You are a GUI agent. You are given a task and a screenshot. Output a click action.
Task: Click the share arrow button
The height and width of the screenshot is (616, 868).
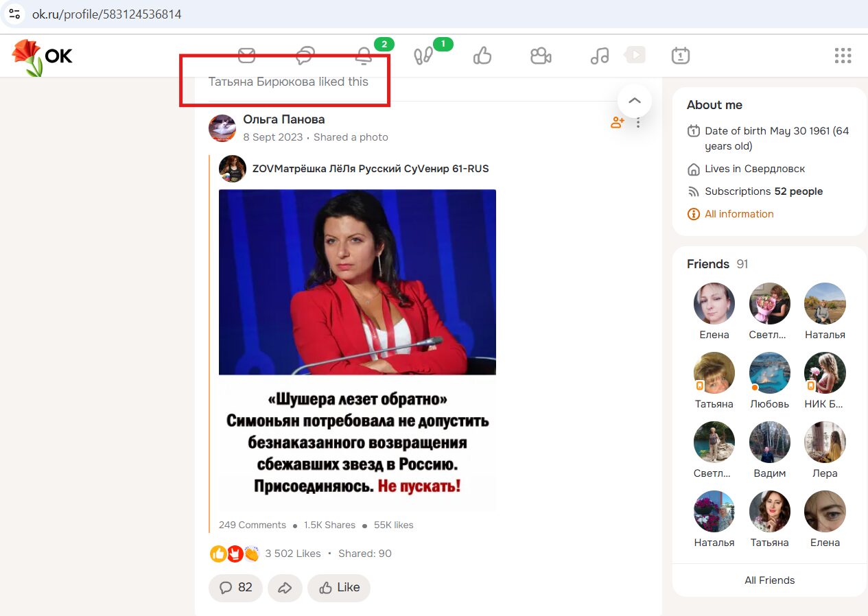285,588
